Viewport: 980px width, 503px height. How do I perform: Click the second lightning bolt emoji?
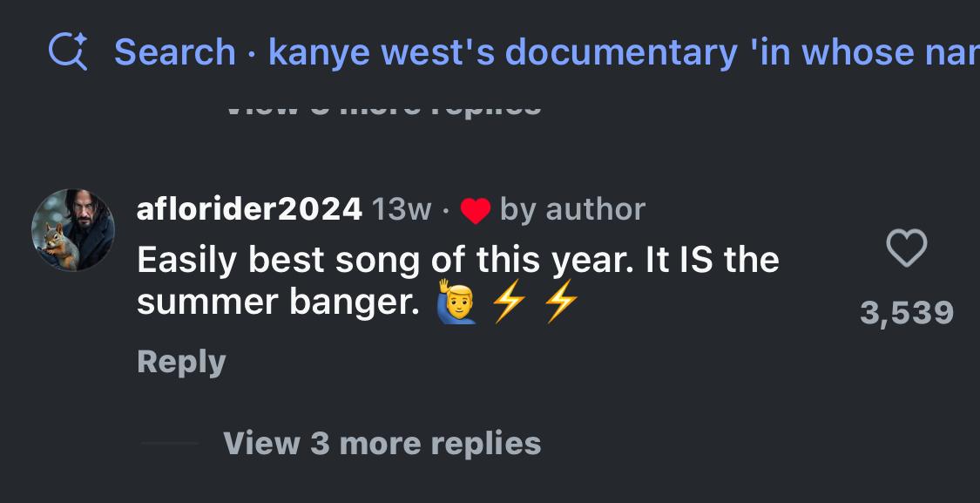[x=560, y=304]
